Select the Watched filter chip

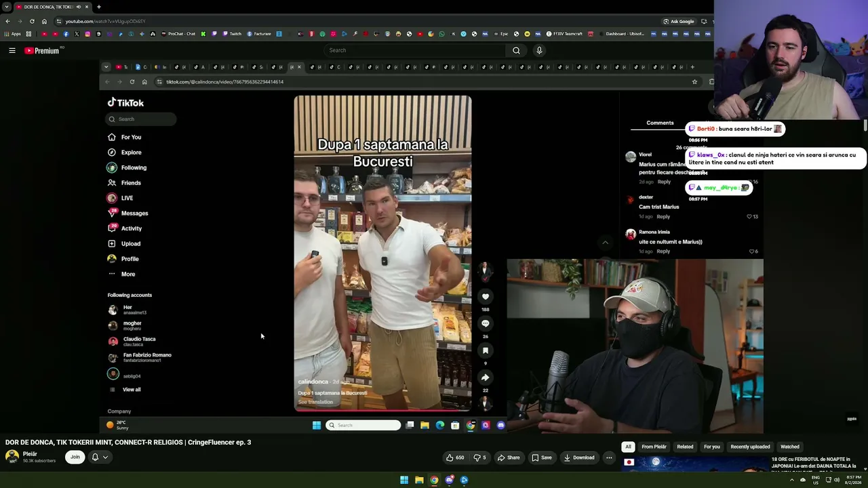pyautogui.click(x=790, y=447)
